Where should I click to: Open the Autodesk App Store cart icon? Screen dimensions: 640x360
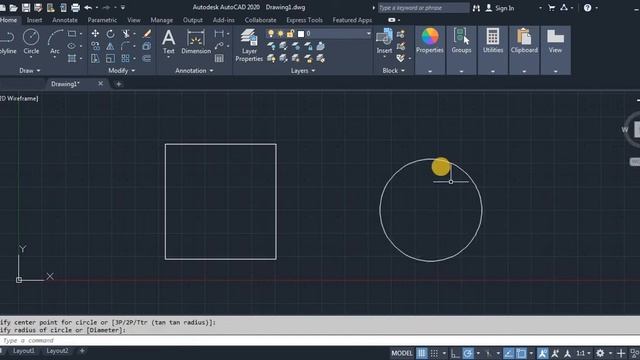point(552,7)
